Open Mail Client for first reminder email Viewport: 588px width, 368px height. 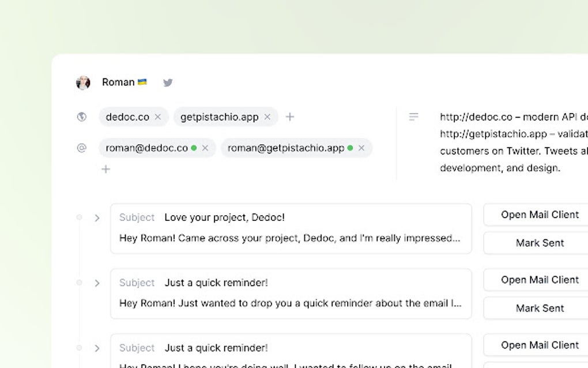tap(540, 280)
